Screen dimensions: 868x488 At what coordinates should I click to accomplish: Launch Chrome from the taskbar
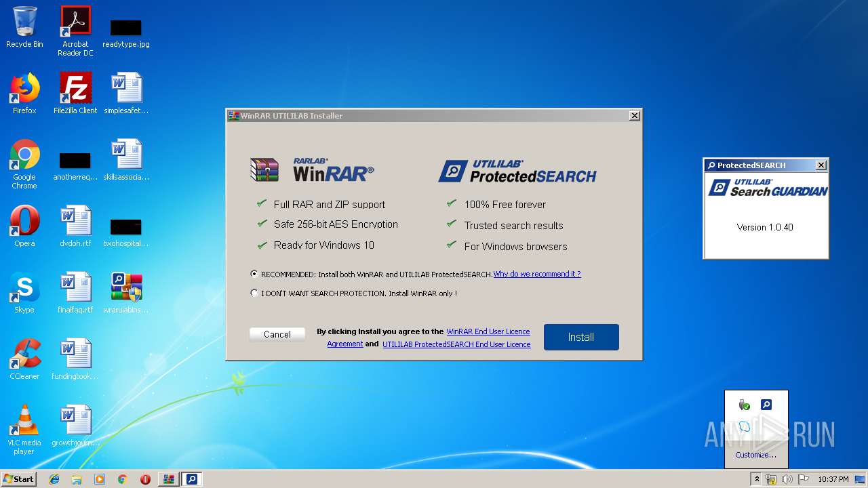[122, 479]
